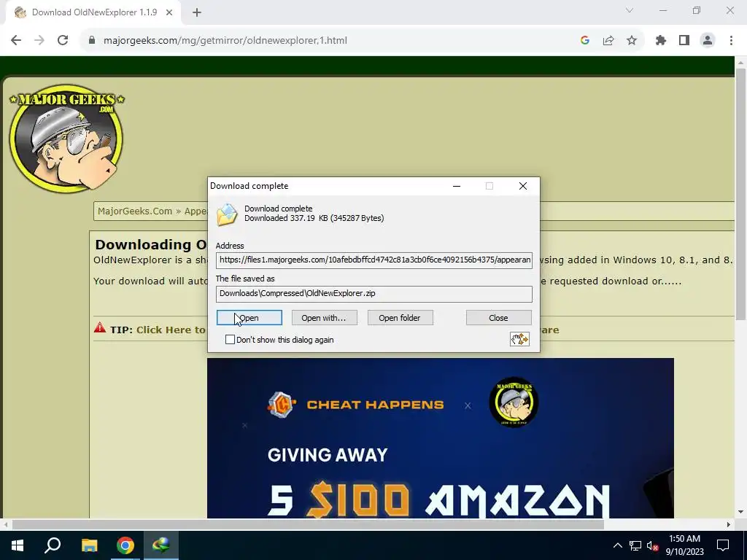This screenshot has height=560, width=747.
Task: Click the red warning triangle icon
Action: click(x=99, y=328)
